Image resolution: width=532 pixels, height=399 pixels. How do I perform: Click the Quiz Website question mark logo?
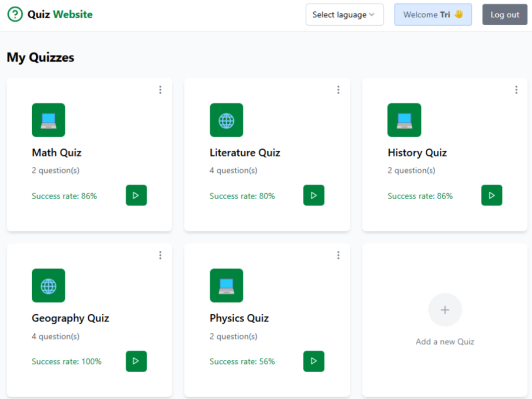(x=15, y=14)
